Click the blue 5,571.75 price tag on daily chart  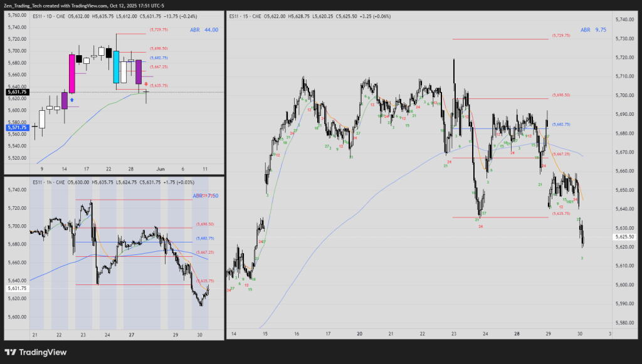pos(16,127)
